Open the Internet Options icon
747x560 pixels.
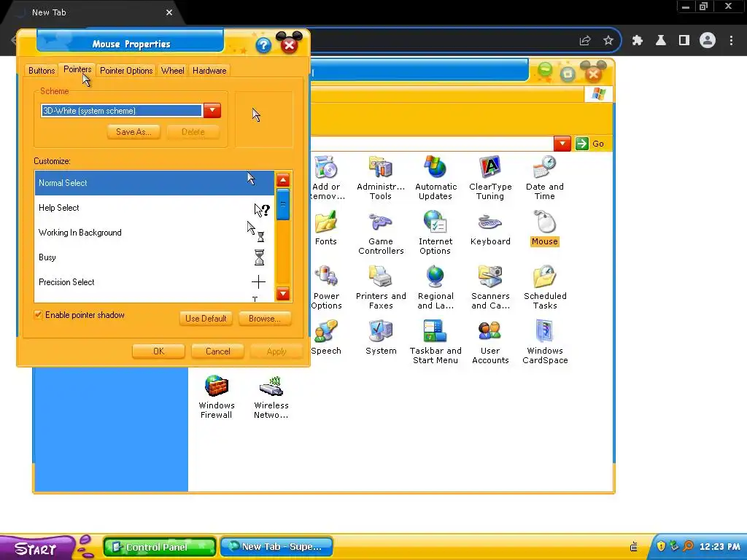pos(436,222)
